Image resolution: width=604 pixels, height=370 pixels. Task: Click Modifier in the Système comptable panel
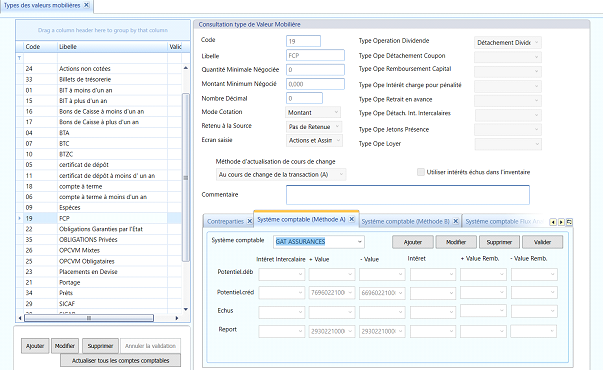(x=456, y=242)
